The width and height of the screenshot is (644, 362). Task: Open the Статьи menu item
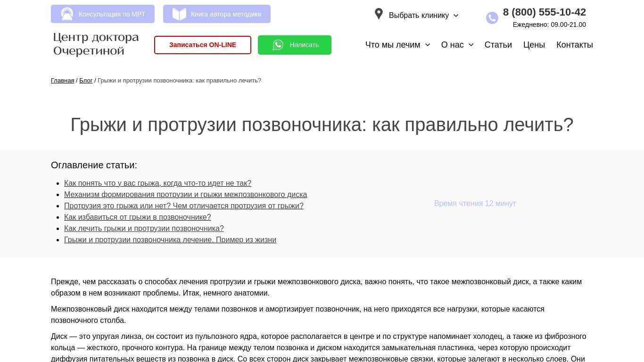pos(498,45)
